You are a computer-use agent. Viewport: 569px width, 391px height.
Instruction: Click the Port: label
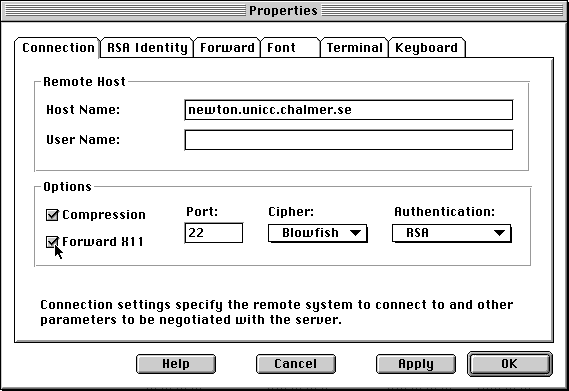click(x=202, y=211)
